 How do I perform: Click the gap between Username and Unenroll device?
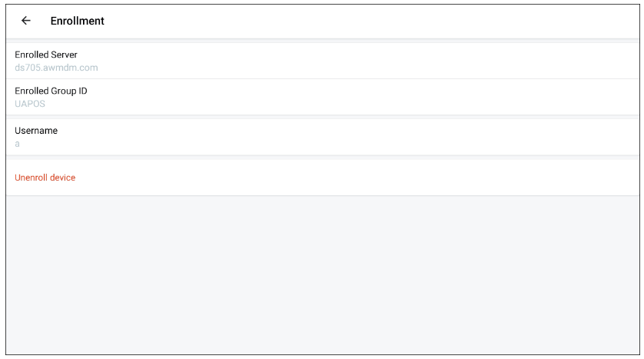click(x=323, y=158)
